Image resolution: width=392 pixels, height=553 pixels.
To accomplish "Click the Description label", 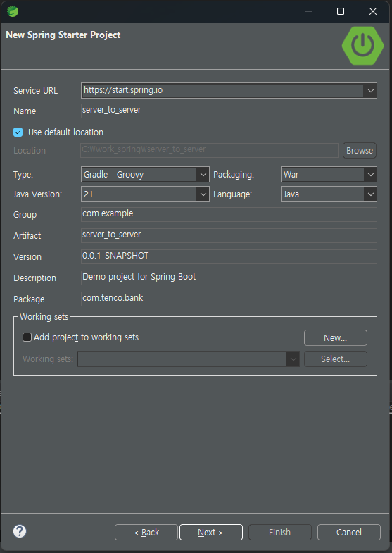I will pyautogui.click(x=35, y=278).
